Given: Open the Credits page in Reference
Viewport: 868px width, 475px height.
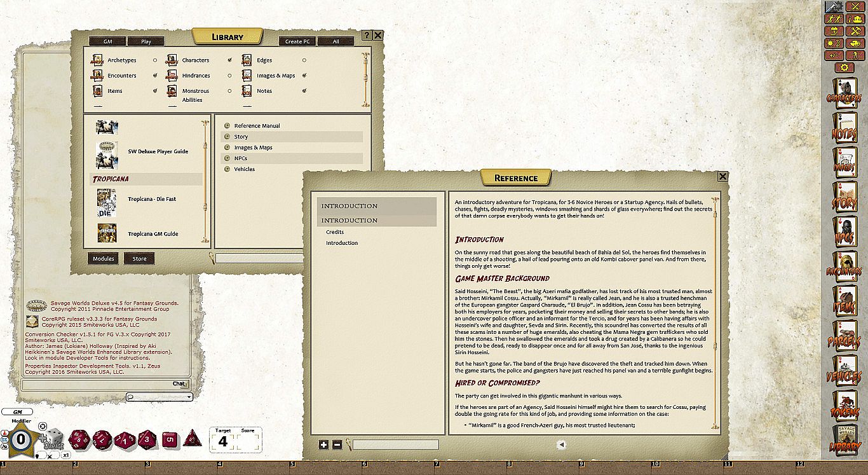Looking at the screenshot, I should pyautogui.click(x=335, y=232).
